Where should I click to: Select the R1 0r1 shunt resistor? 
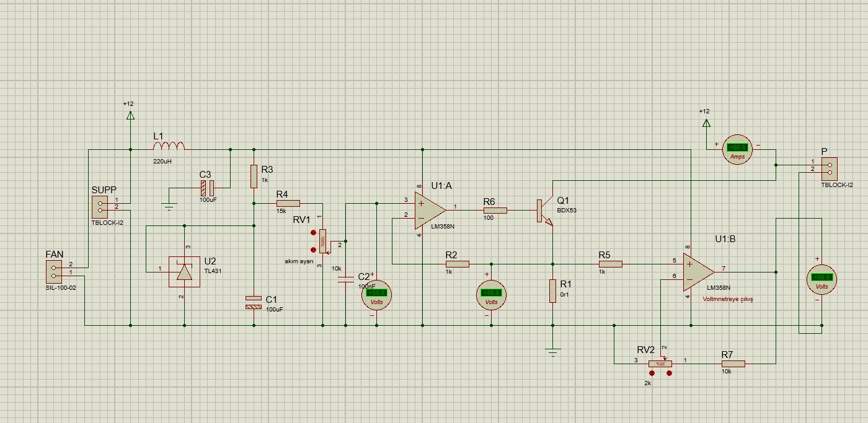pyautogui.click(x=552, y=291)
